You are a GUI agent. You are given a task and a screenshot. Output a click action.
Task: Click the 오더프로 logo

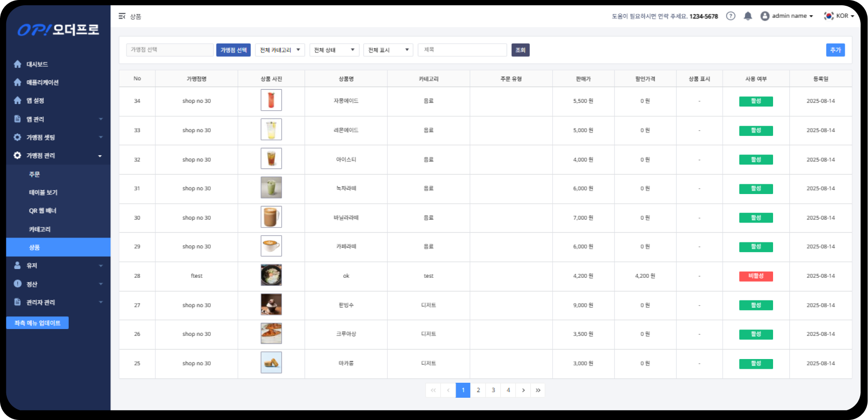point(58,30)
